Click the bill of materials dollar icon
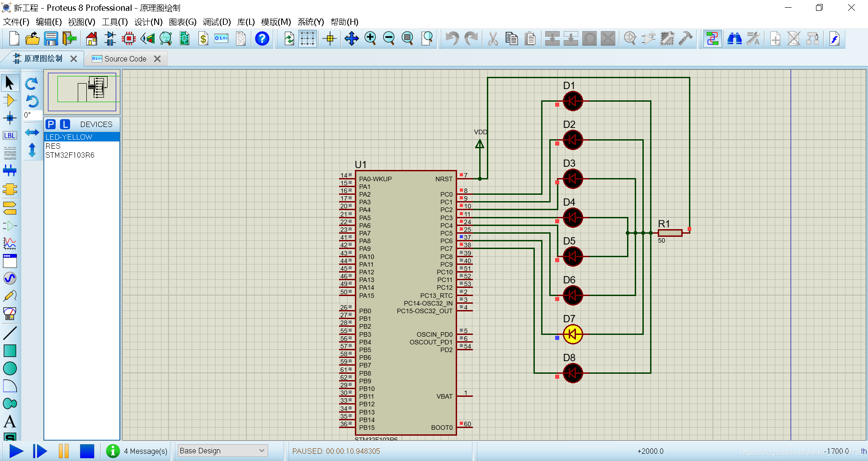868x461 pixels. point(203,38)
